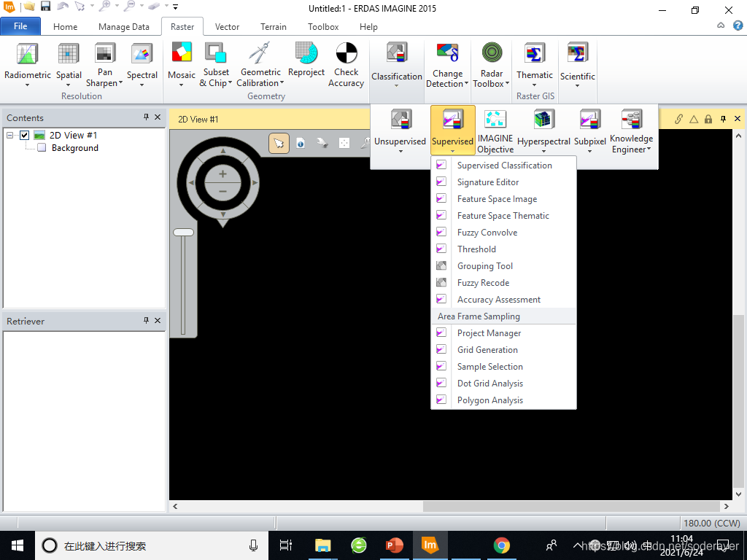This screenshot has height=560, width=747.
Task: Open Geometric Calibration icon
Action: pos(260,52)
